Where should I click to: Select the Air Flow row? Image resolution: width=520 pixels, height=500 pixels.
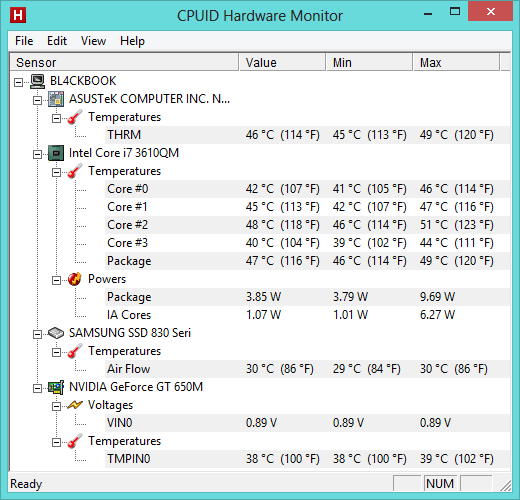[x=307, y=369]
